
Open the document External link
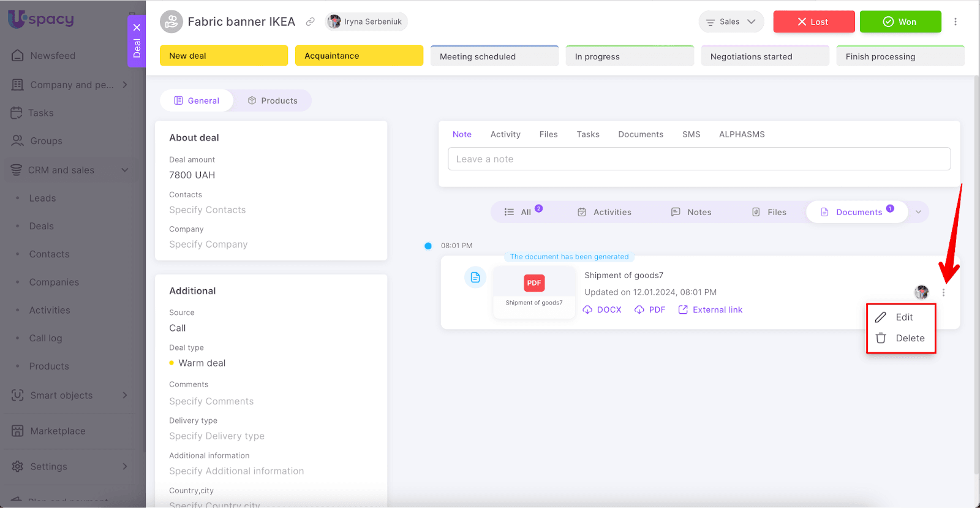710,310
